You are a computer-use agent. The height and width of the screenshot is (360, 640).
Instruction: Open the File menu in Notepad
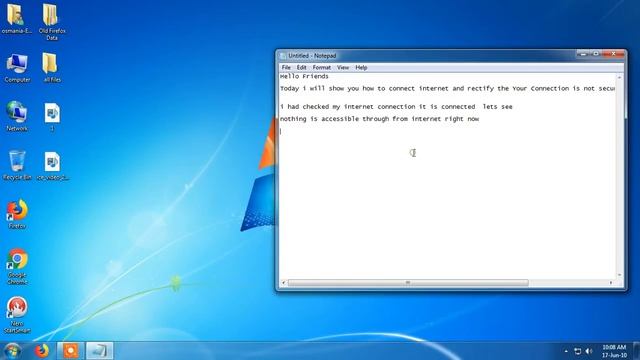pos(286,67)
